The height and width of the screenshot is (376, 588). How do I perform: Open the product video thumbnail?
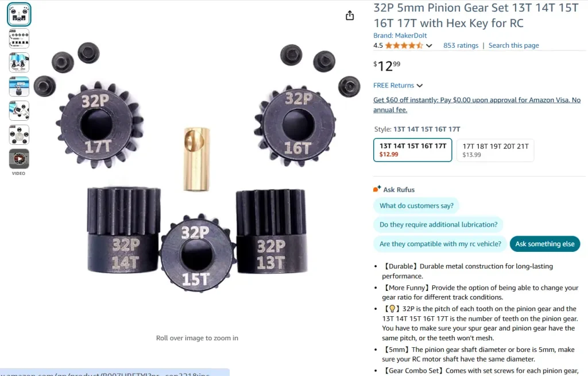click(19, 159)
